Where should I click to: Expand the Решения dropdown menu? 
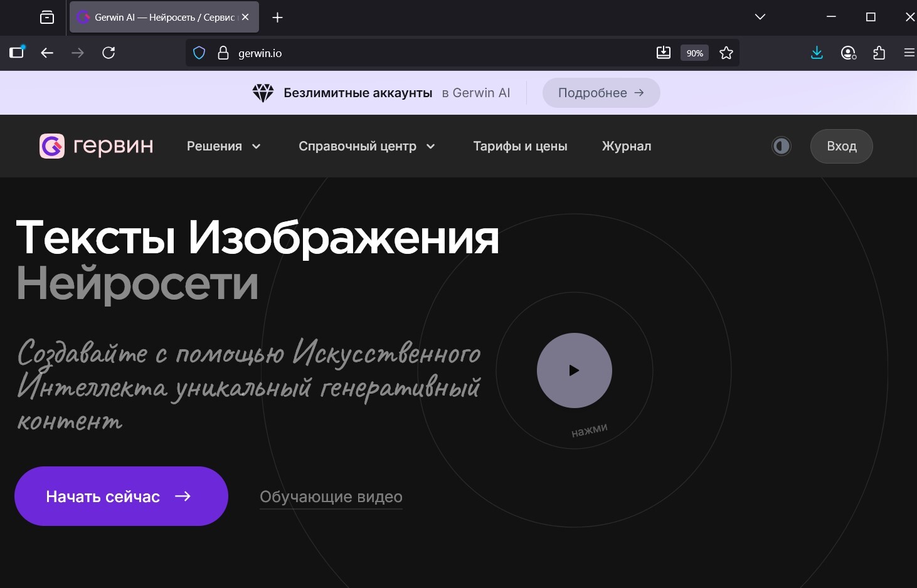(x=223, y=146)
